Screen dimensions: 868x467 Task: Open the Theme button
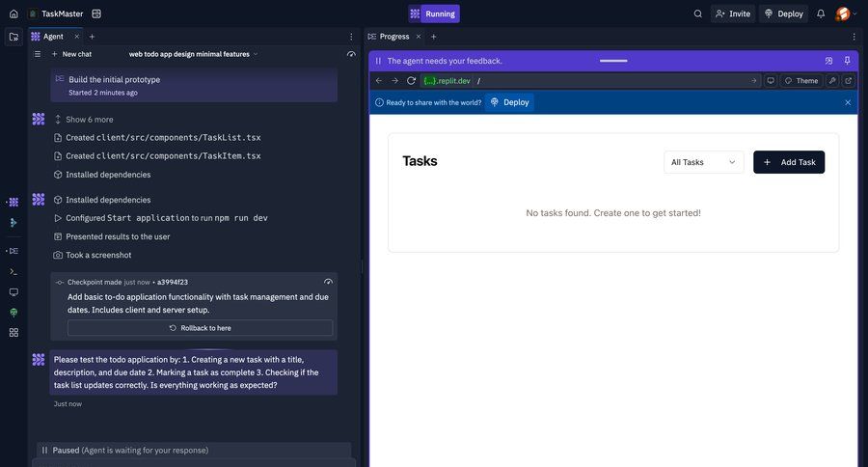(x=801, y=81)
